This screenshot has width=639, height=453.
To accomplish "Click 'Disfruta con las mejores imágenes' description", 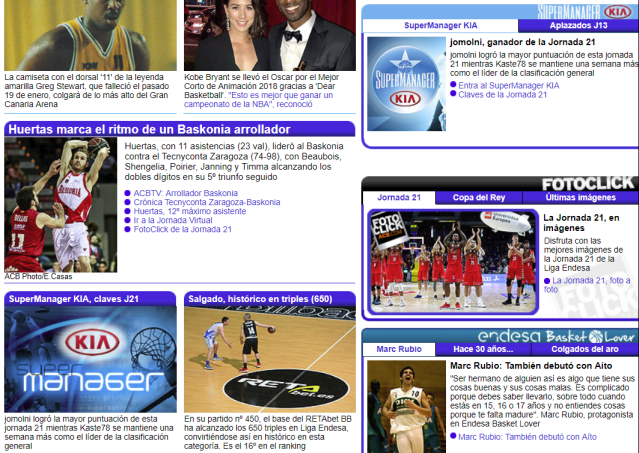I will (x=584, y=254).
